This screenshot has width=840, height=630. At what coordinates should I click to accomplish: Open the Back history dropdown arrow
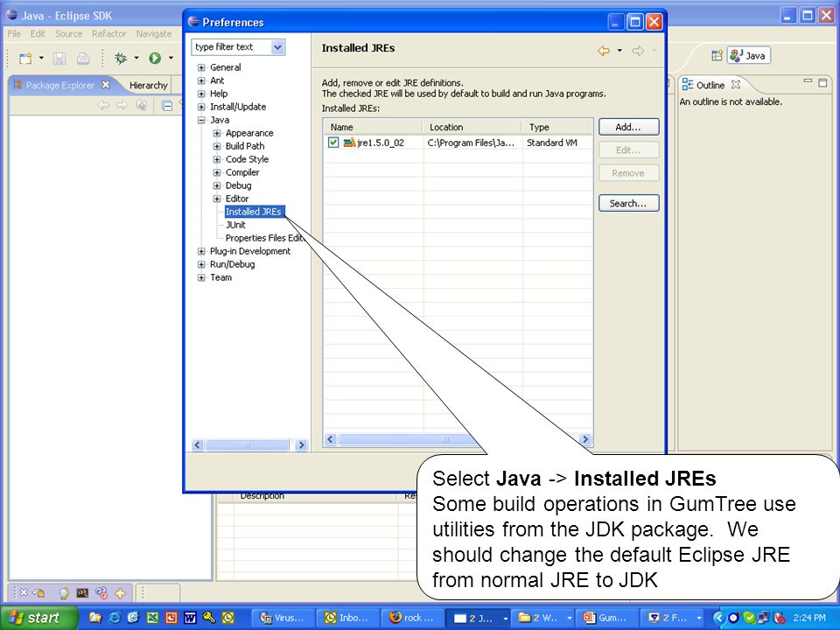pyautogui.click(x=619, y=51)
